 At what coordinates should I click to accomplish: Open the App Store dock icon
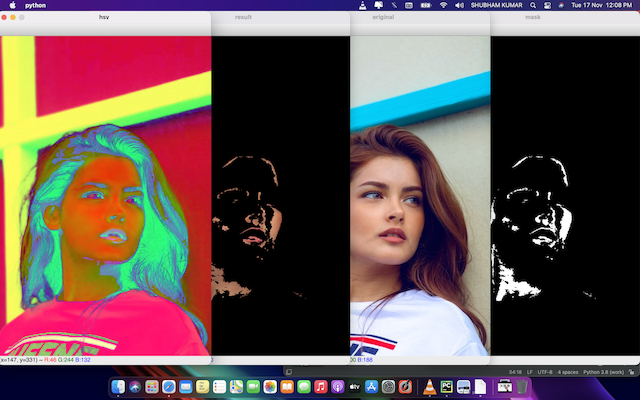371,386
